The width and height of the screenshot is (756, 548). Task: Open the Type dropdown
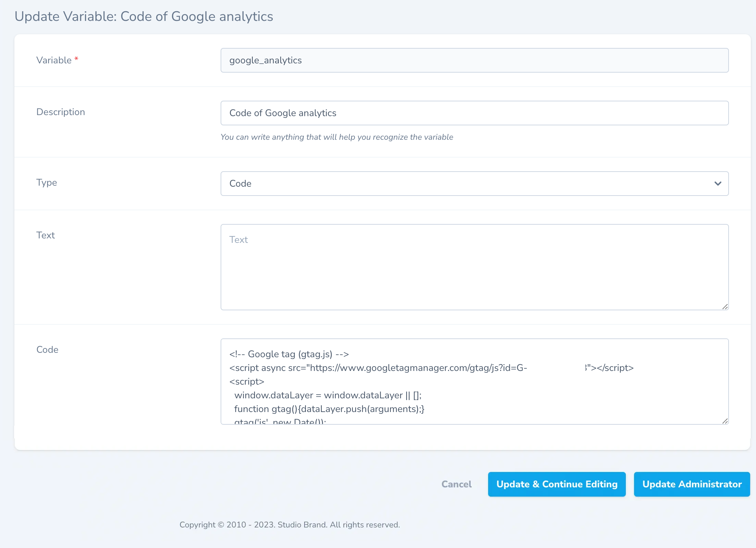(x=474, y=184)
